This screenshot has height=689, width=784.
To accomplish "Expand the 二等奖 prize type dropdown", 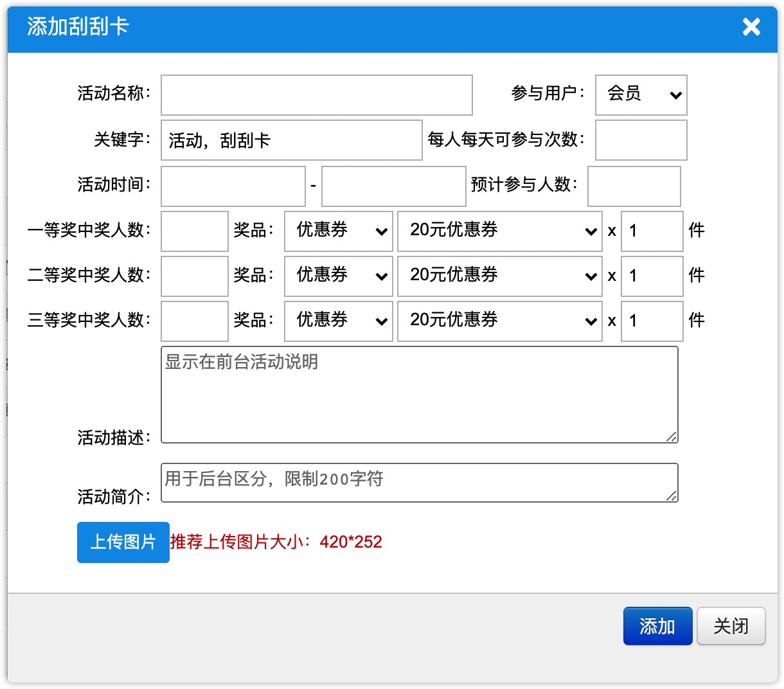I will [x=339, y=276].
